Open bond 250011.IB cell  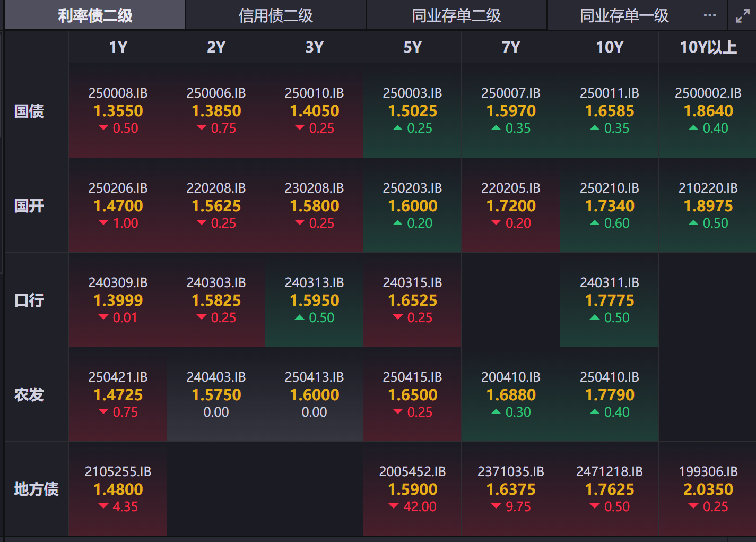[610, 110]
